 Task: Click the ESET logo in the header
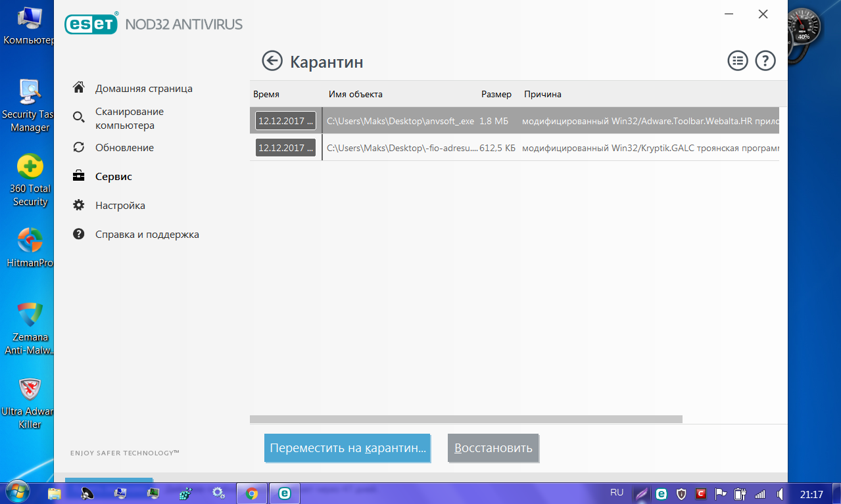91,24
